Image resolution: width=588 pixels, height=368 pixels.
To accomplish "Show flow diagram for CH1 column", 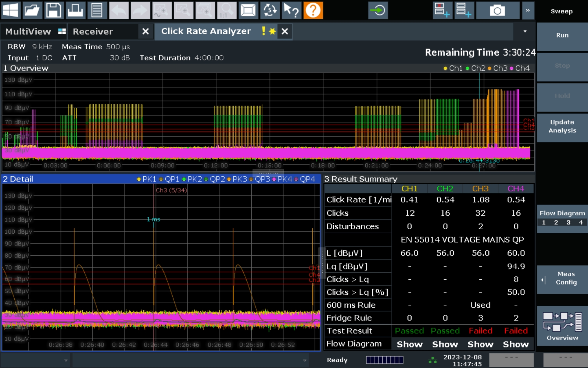I will [409, 344].
